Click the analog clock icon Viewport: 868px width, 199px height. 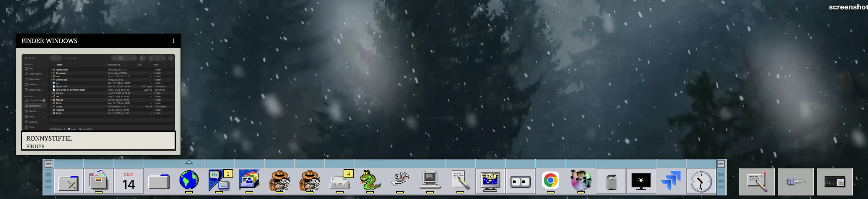[701, 182]
